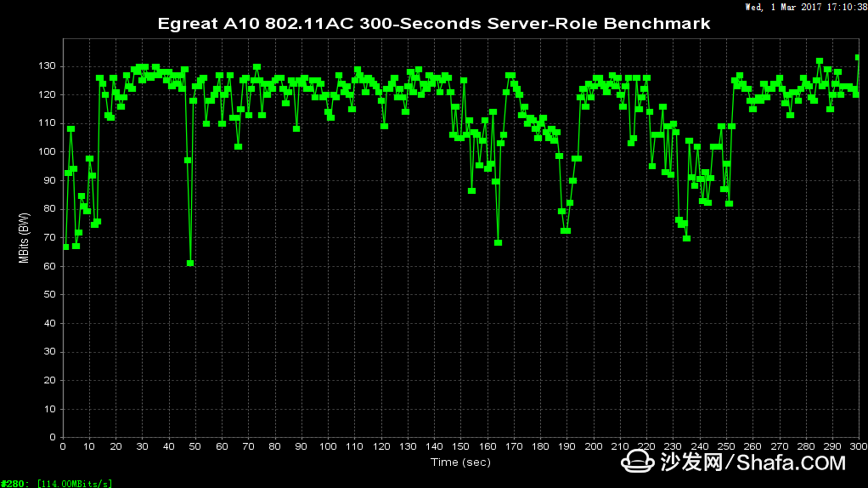Image resolution: width=868 pixels, height=488 pixels.
Task: Click the dip data point at 68 MBits near 164 seconds
Action: tap(499, 242)
